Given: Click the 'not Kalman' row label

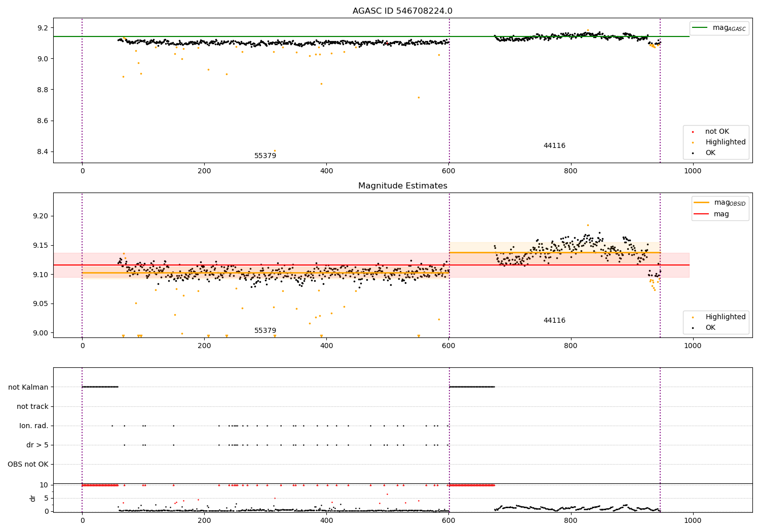Looking at the screenshot, I should coord(28,388).
